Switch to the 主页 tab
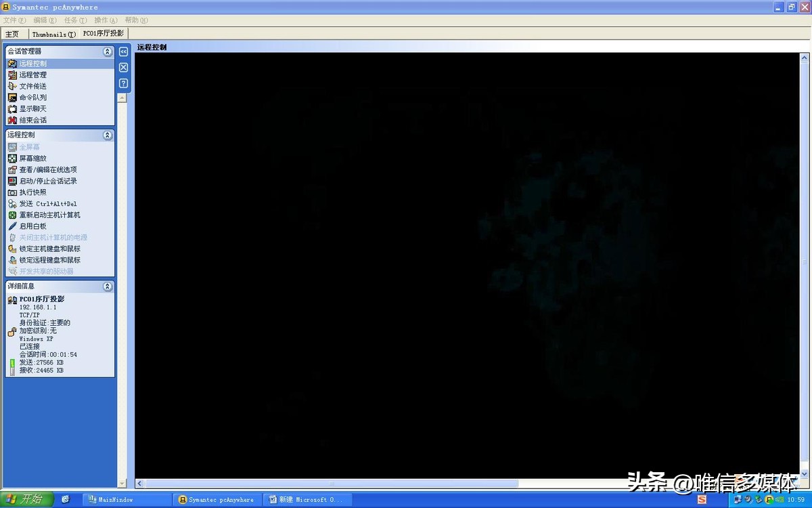812x508 pixels. click(x=13, y=34)
